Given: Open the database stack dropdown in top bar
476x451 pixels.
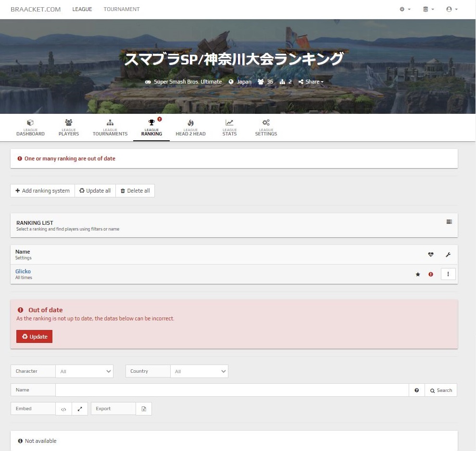Looking at the screenshot, I should point(428,10).
